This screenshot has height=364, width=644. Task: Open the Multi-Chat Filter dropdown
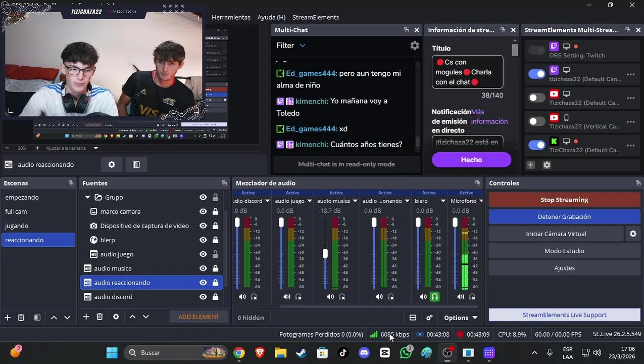291,45
